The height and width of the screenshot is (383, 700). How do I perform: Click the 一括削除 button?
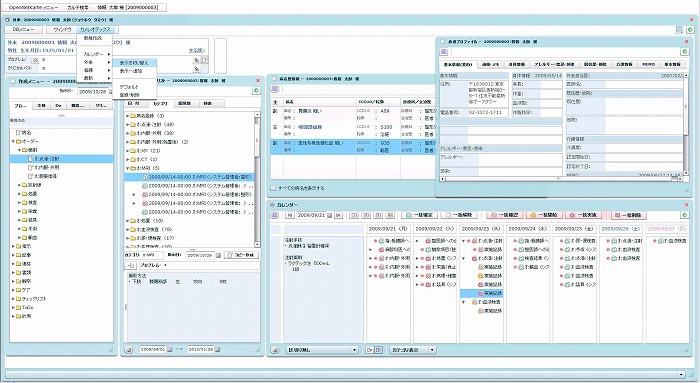coord(629,215)
